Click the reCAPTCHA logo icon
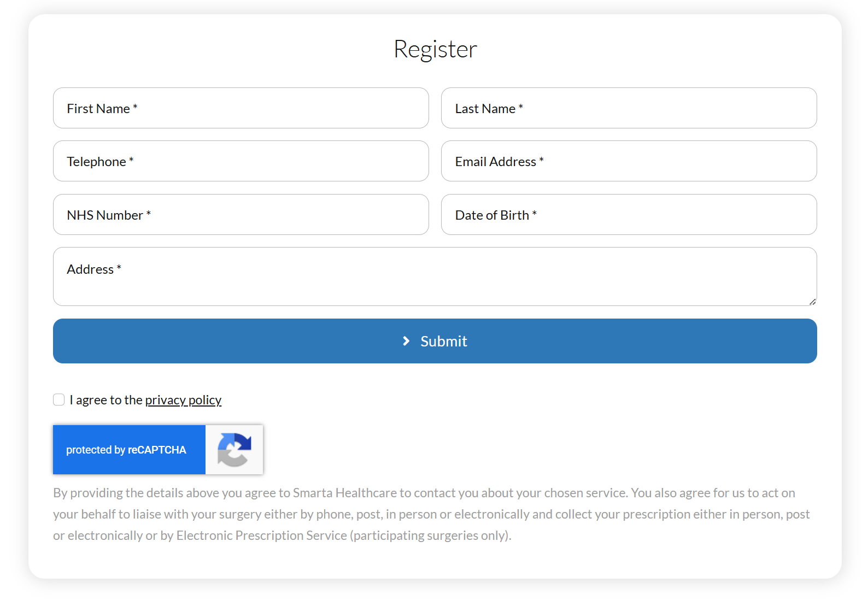 234,450
